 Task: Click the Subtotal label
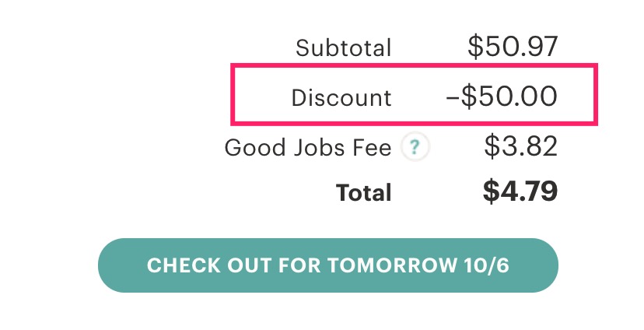pos(344,47)
